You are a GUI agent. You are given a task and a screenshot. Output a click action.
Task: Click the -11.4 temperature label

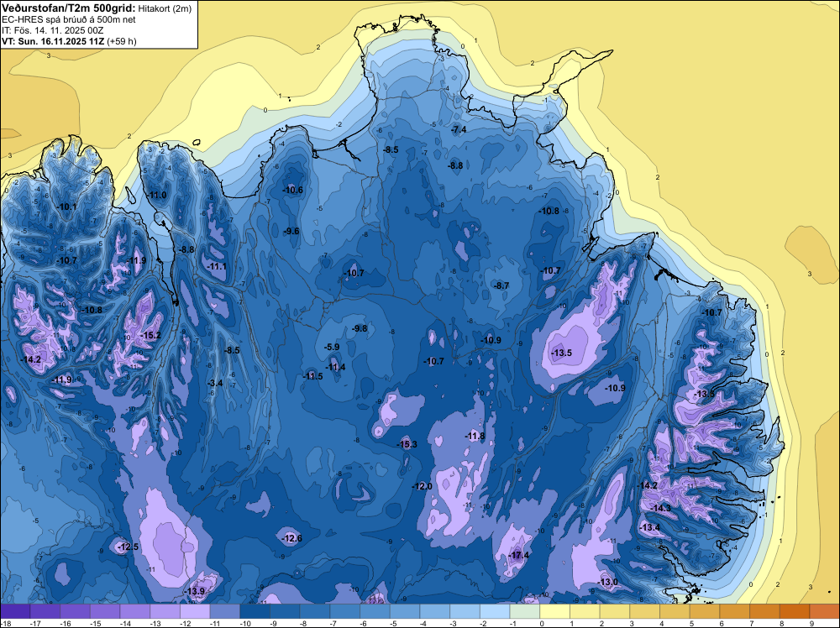335,367
